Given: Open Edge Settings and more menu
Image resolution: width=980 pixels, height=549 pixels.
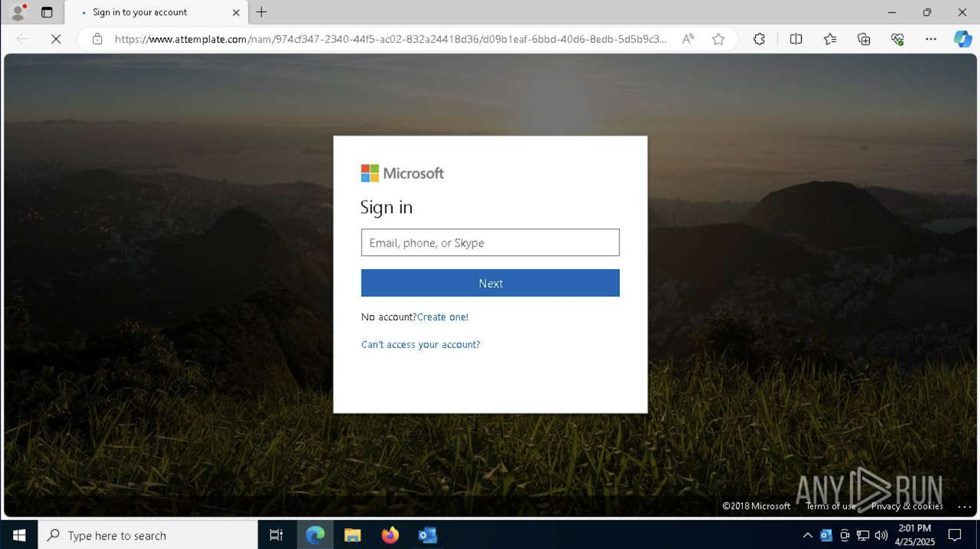Looking at the screenshot, I should [x=931, y=39].
